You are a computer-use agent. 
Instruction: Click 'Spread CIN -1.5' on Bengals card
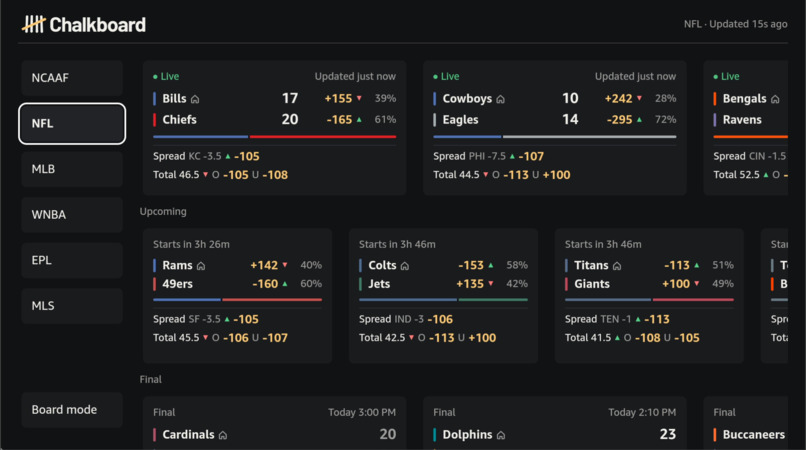pyautogui.click(x=749, y=156)
